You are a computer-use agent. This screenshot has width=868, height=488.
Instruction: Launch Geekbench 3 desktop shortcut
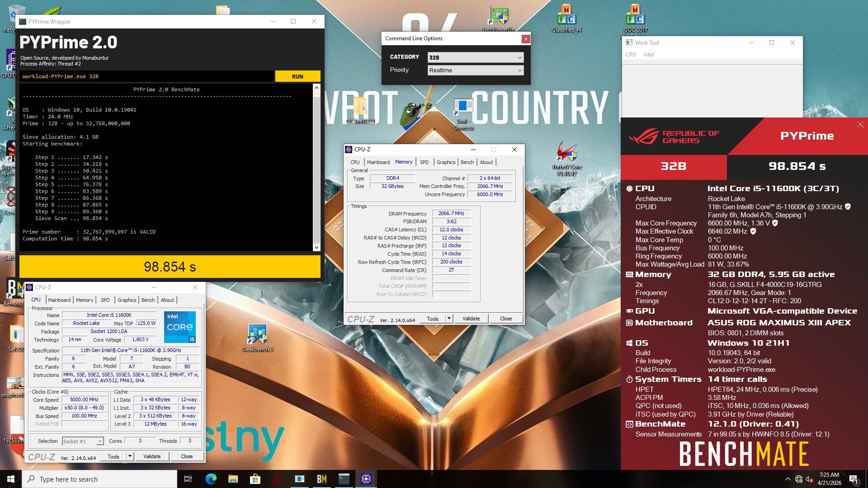[x=257, y=338]
